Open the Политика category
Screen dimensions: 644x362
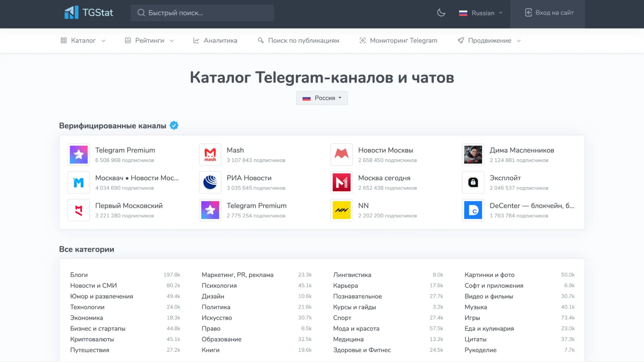(x=216, y=307)
